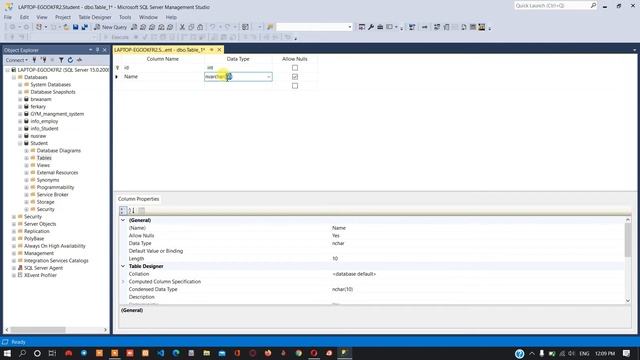The image size is (640, 360).
Task: Open the Data Type dropdown for Name
Action: 269,77
